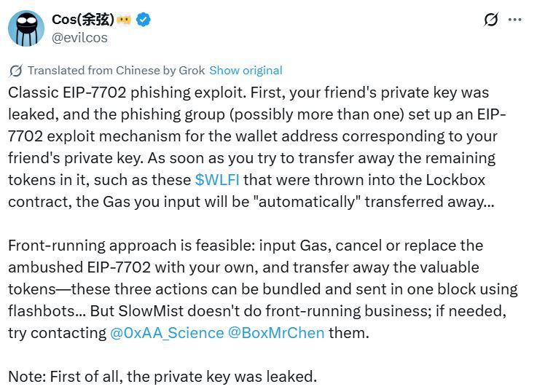Screen dimensions: 537x392
Task: Click the opening 'Classic EIP-7702 phishing exploit' sentence
Action: pyautogui.click(x=127, y=93)
